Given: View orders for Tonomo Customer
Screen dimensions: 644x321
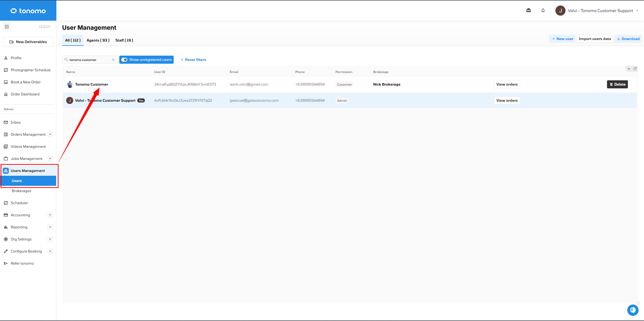Looking at the screenshot, I should pos(507,84).
